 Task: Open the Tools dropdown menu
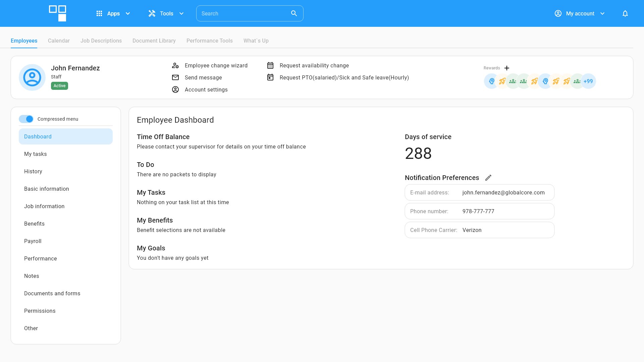pyautogui.click(x=166, y=13)
